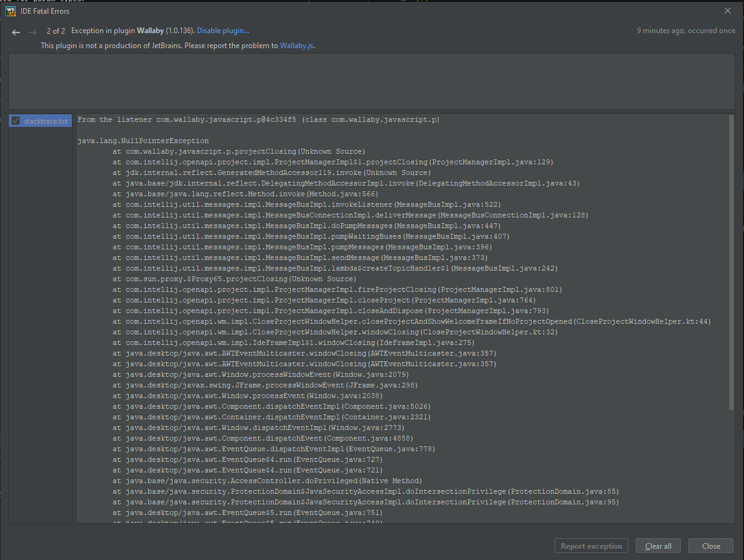The height and width of the screenshot is (560, 744).
Task: Click the GeneratedMethodAccessor119.invoke stack line
Action: (272, 172)
